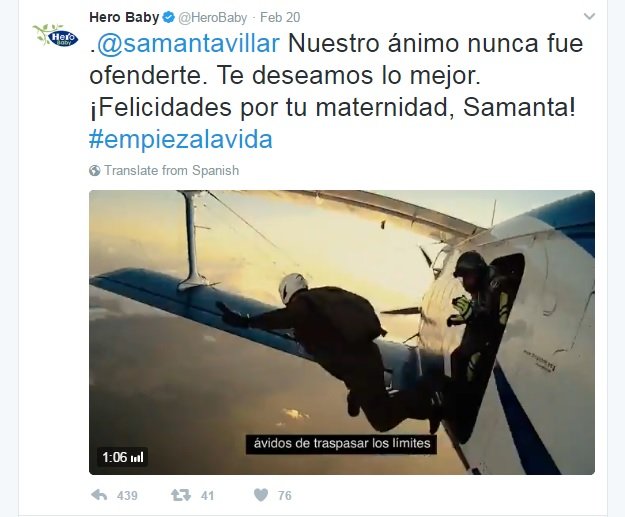Click the retweet icon
This screenshot has height=517, width=625.
tap(181, 495)
